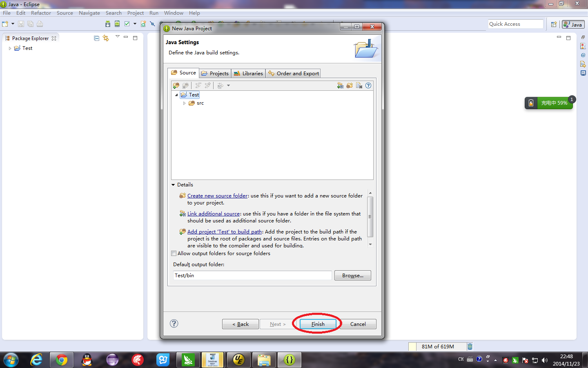The image size is (588, 368).
Task: Click the down arrow on the Details scrollbar
Action: [x=370, y=244]
